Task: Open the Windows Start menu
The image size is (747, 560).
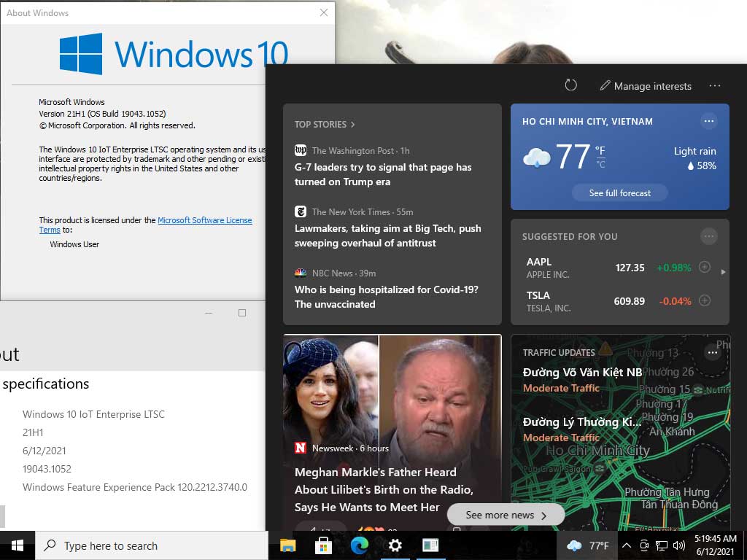Action: pyautogui.click(x=18, y=545)
